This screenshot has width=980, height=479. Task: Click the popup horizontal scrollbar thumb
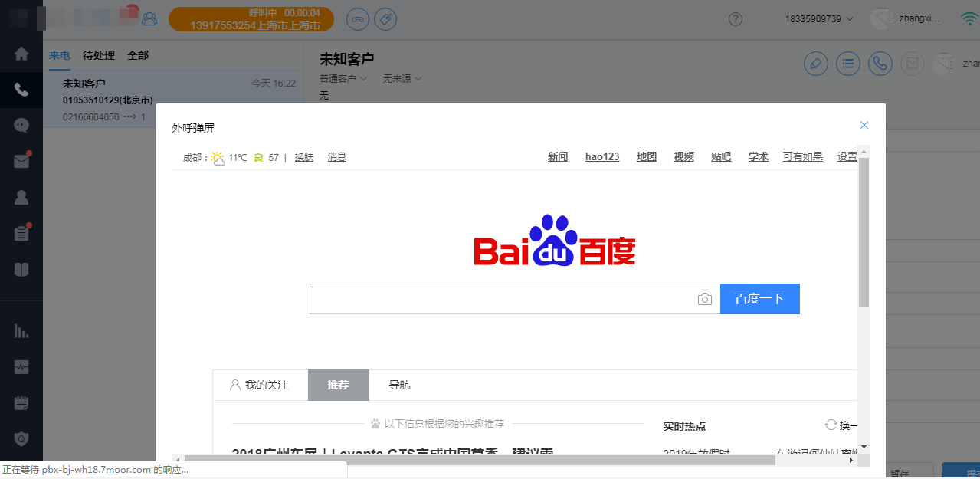click(480, 460)
